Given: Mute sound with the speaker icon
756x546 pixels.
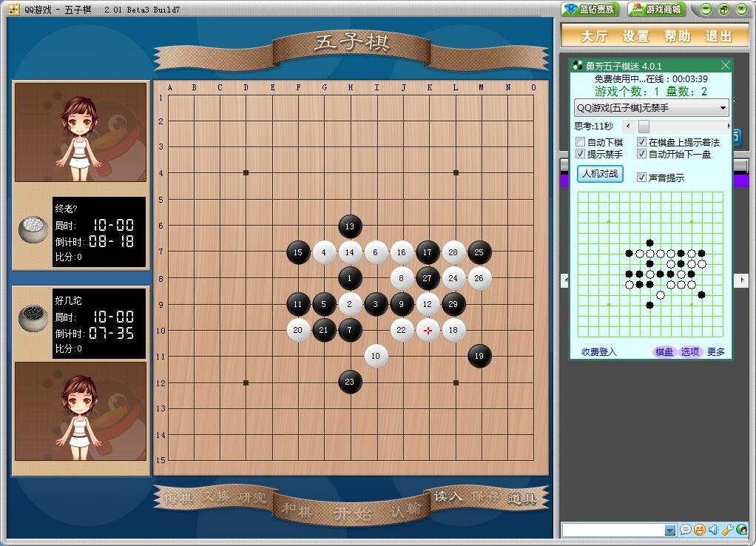Looking at the screenshot, I should [713, 530].
